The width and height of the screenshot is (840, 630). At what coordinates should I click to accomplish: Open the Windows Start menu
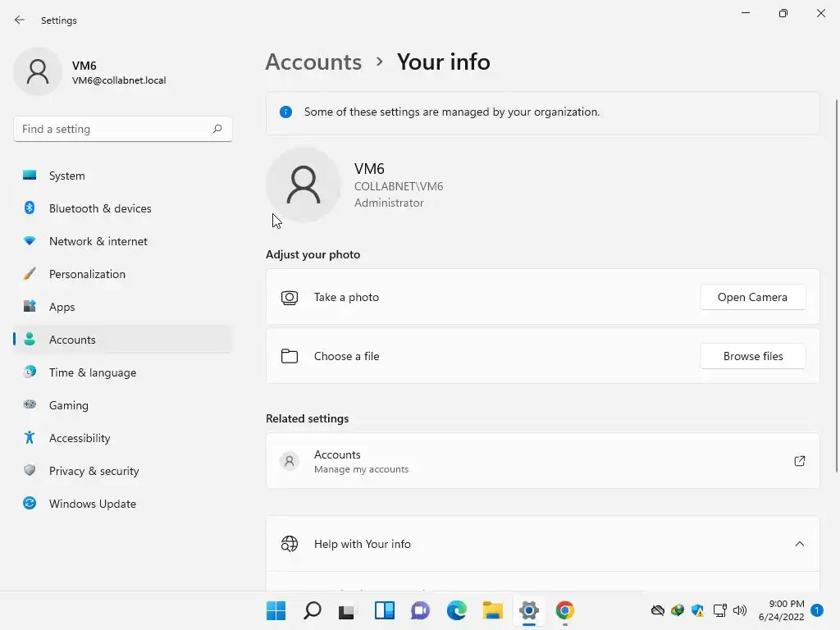[276, 610]
